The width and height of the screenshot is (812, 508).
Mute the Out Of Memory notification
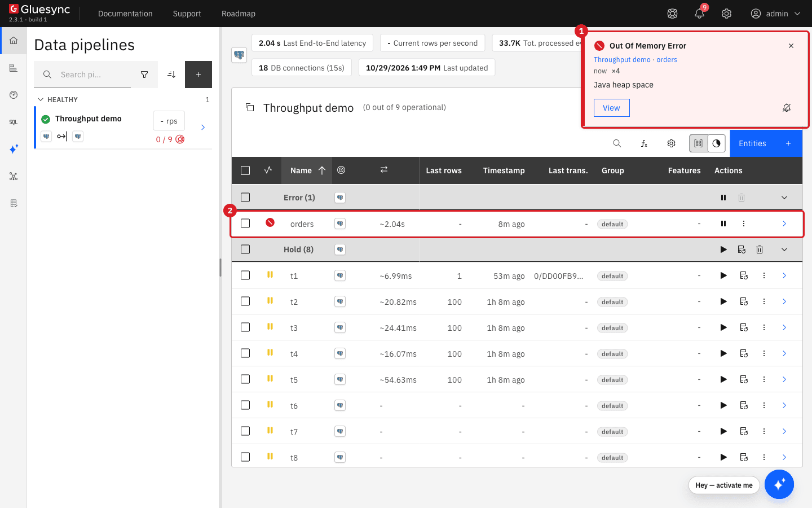pyautogui.click(x=787, y=108)
